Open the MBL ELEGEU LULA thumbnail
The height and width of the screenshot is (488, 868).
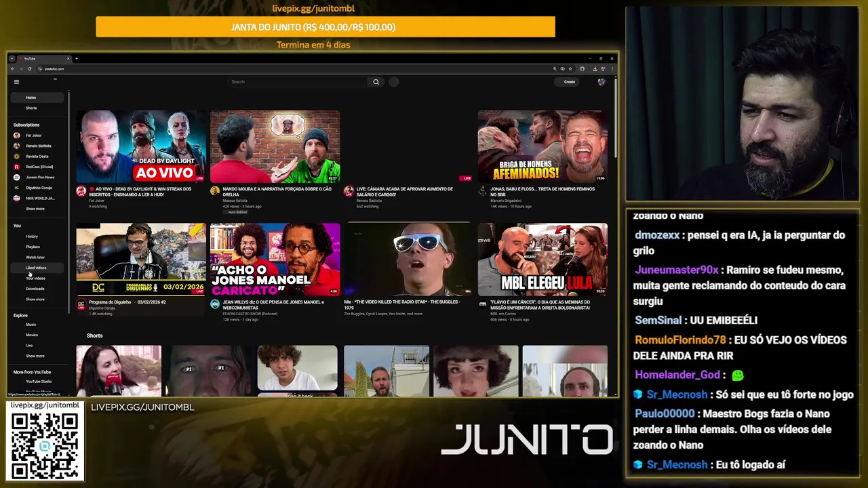[x=542, y=260]
